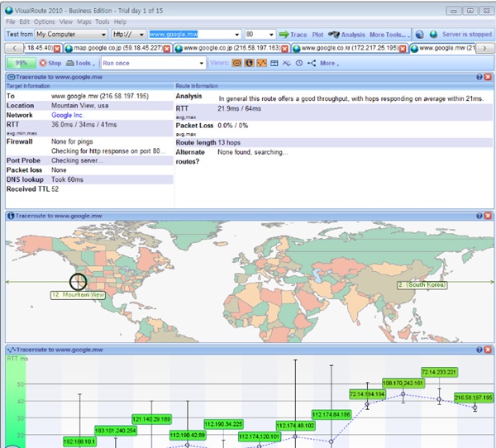Viewport: 496px width, 448px height.
Task: Click the Trace button label
Action: [x=298, y=35]
